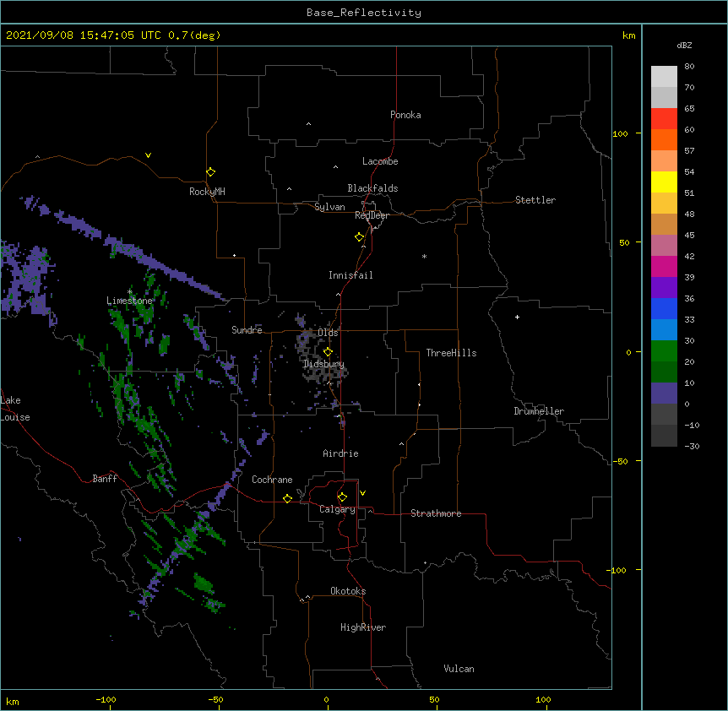This screenshot has width=728, height=711.
Task: Click the timestamp 2021/09/08 15:47:05 UTC
Action: coord(83,35)
